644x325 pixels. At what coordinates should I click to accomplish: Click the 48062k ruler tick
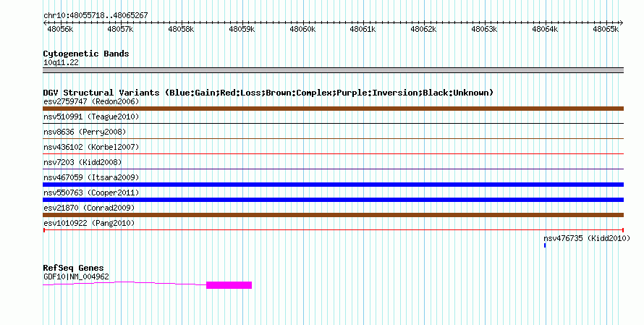click(423, 29)
